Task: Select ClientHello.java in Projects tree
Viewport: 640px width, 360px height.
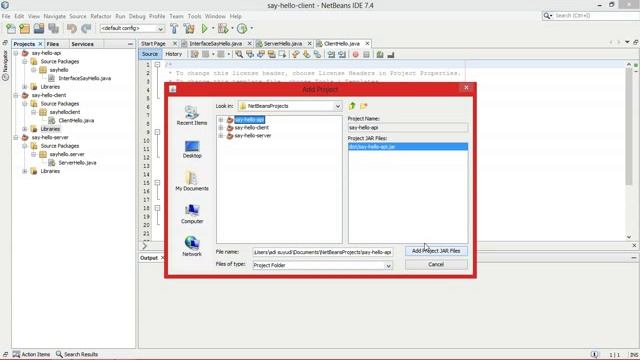Action: pos(76,120)
